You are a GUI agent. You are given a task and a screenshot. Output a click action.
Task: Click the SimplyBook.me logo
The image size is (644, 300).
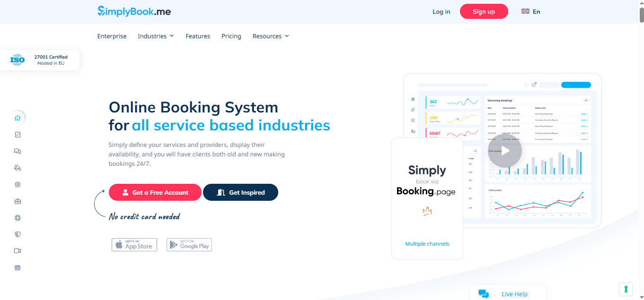[x=134, y=11]
